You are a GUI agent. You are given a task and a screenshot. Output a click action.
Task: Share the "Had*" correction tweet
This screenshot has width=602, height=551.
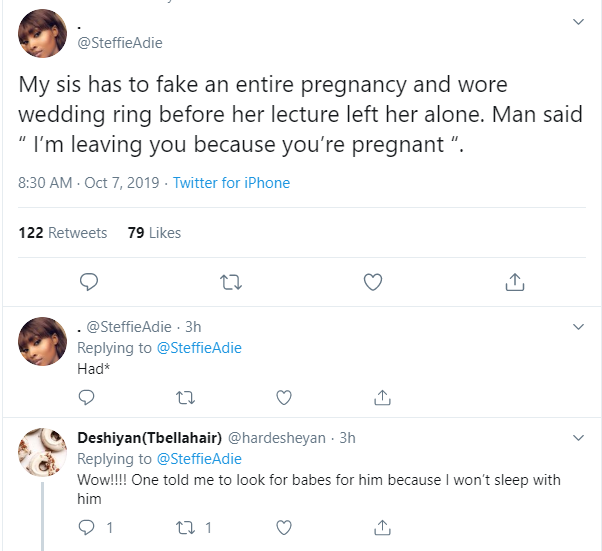pyautogui.click(x=381, y=398)
